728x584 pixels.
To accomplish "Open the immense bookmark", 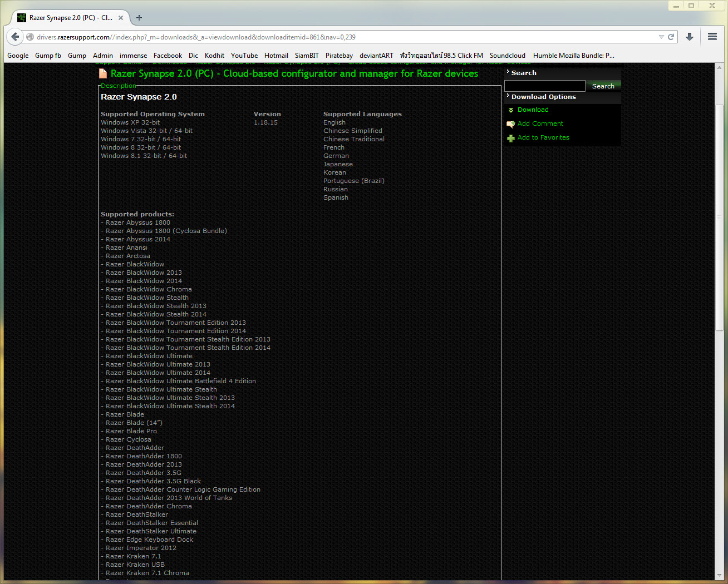I will pyautogui.click(x=133, y=56).
